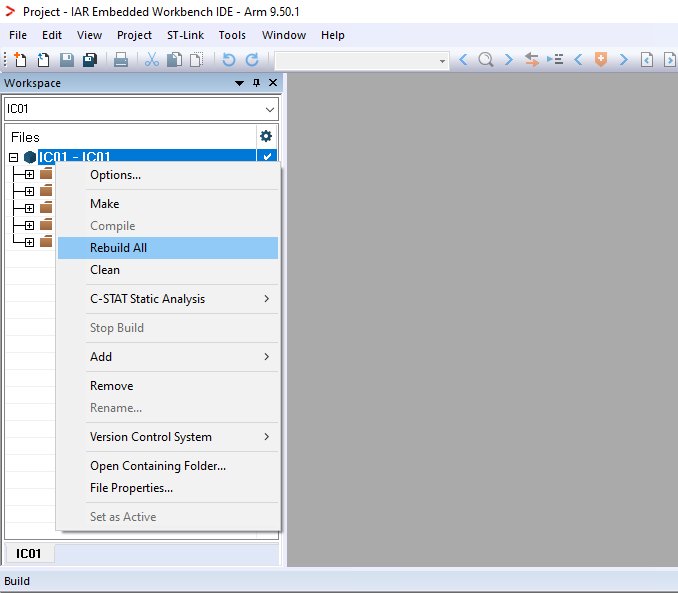Viewport: 678px width, 593px height.
Task: Print using the printer toolbar icon
Action: tap(121, 59)
